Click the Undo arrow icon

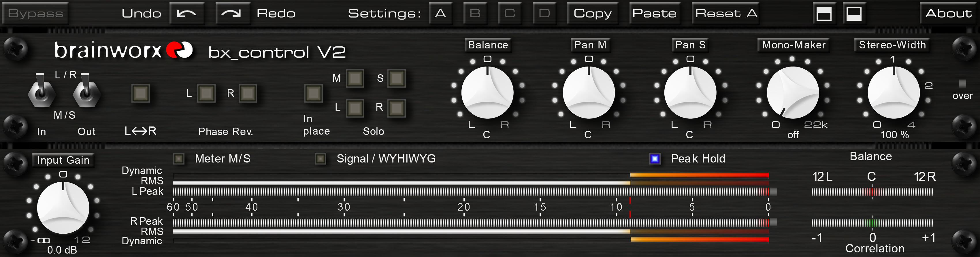pos(187,14)
